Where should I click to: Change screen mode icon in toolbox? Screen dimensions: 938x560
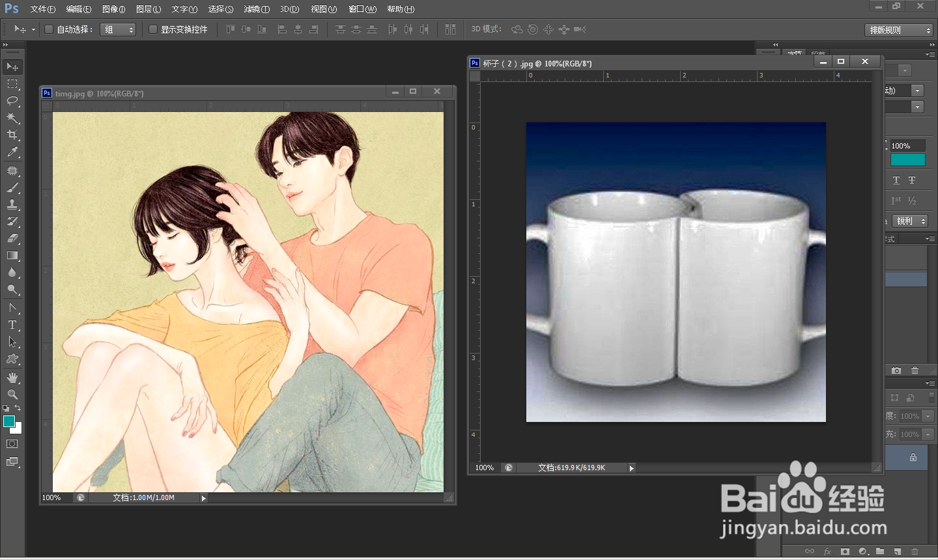(x=12, y=462)
